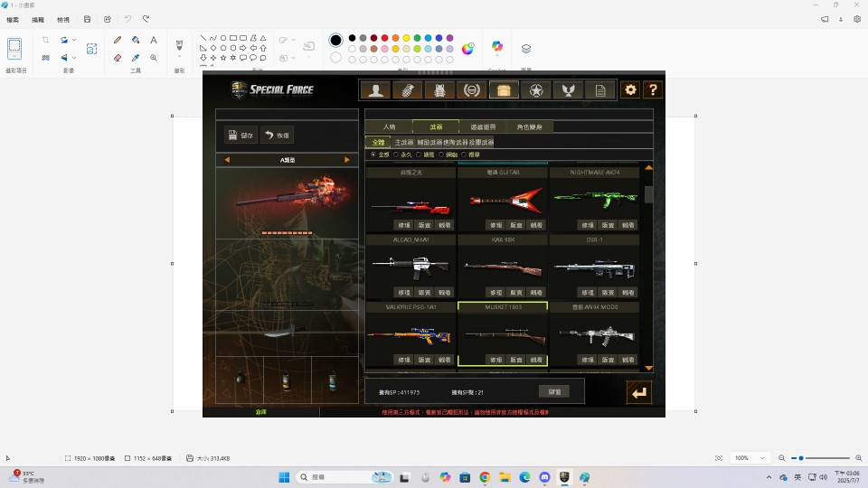Viewport: 868px width, 488px height.
Task: Open the brushes dropdown
Action: point(179,56)
